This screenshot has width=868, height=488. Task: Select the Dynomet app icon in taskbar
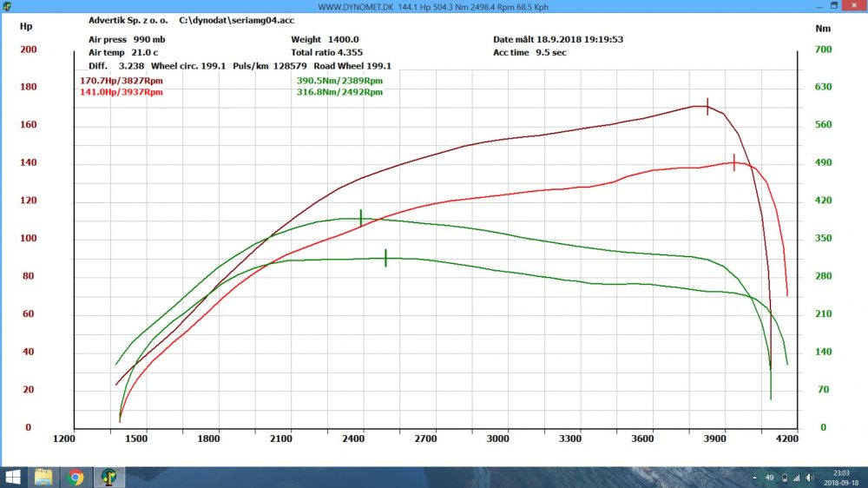[109, 477]
